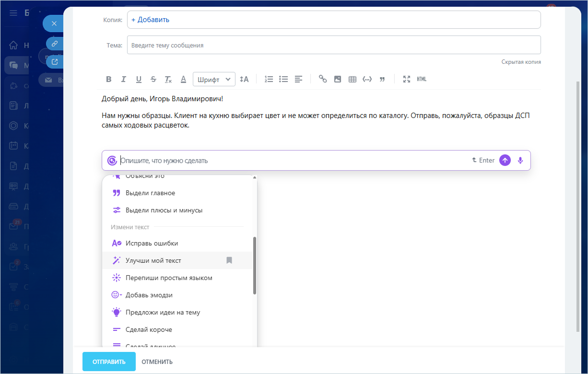Image resolution: width=588 pixels, height=374 pixels.
Task: Submit the AI prompt with the arrow button
Action: point(505,161)
